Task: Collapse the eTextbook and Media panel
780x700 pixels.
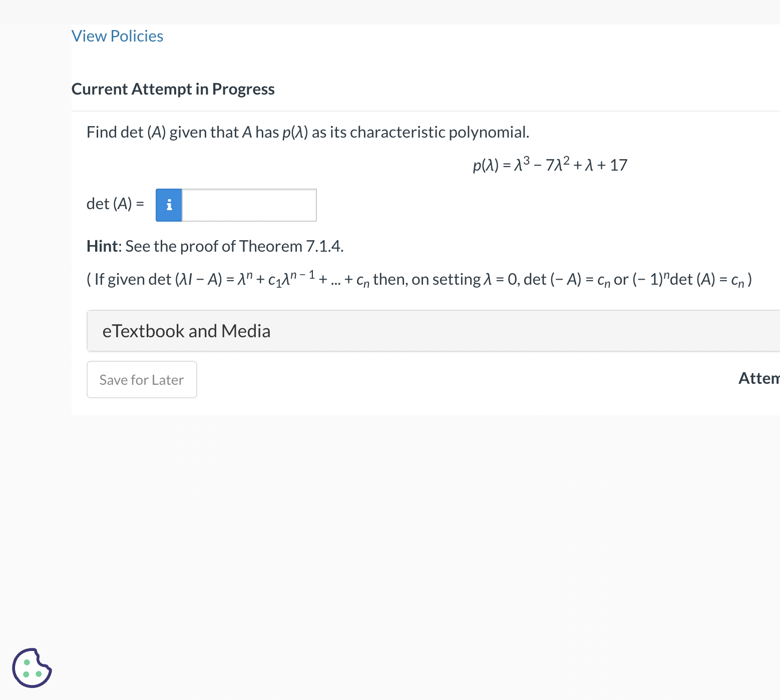Action: [x=187, y=331]
